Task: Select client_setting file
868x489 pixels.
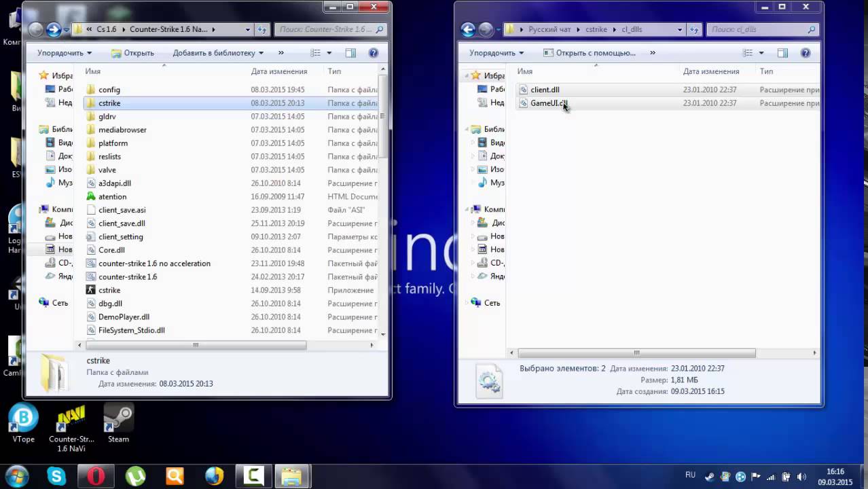Action: pyautogui.click(x=120, y=236)
